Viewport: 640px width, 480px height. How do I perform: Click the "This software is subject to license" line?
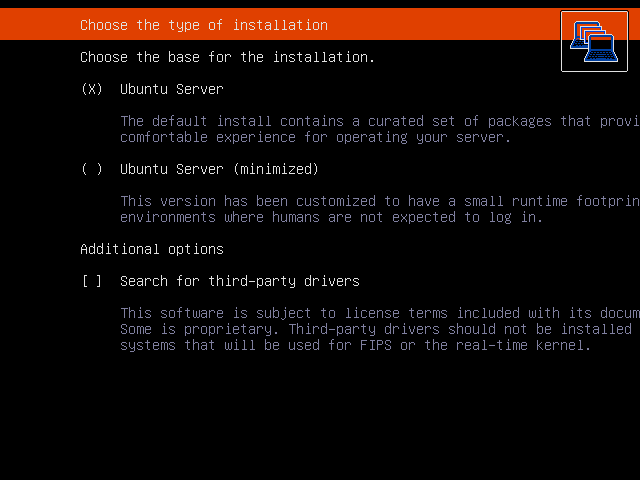pos(378,313)
